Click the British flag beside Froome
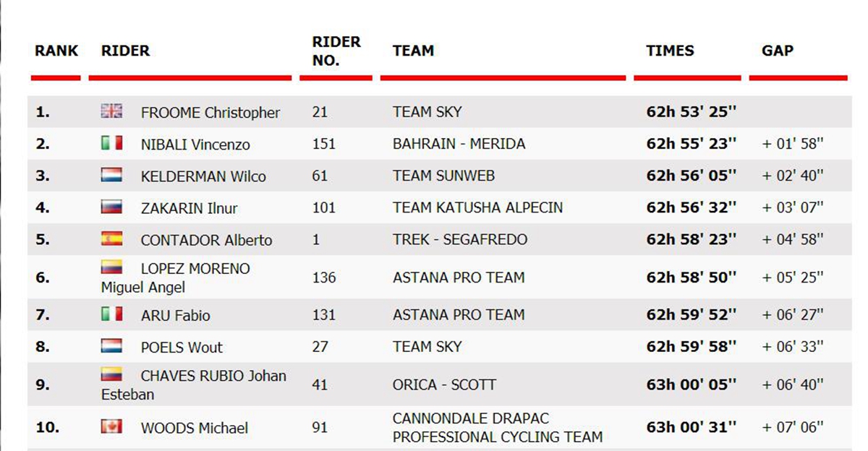868x451 pixels. pyautogui.click(x=111, y=111)
